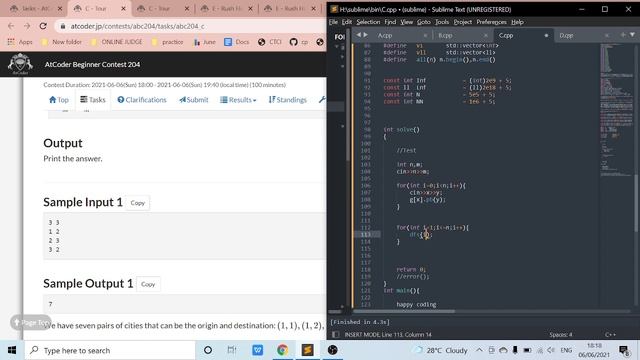Open the notification center icon

tap(624, 350)
